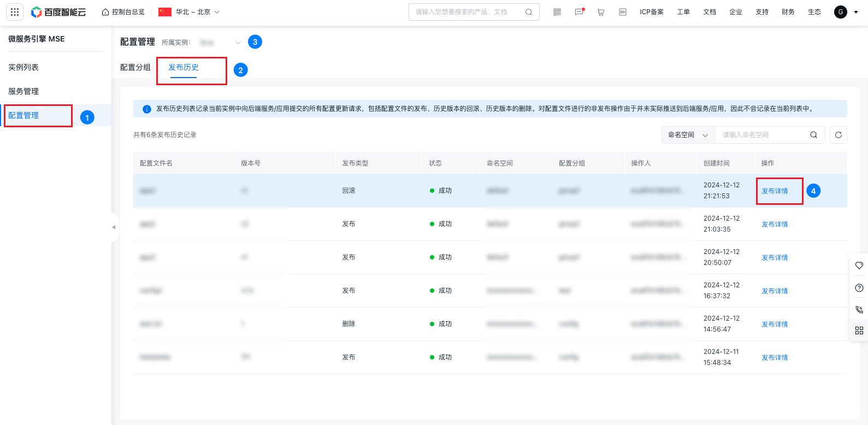Open the 命名空间 filter dropdown

click(688, 135)
